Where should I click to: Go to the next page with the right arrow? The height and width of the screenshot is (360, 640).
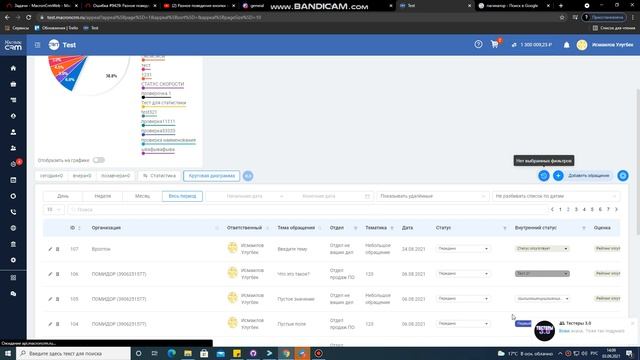[616, 209]
